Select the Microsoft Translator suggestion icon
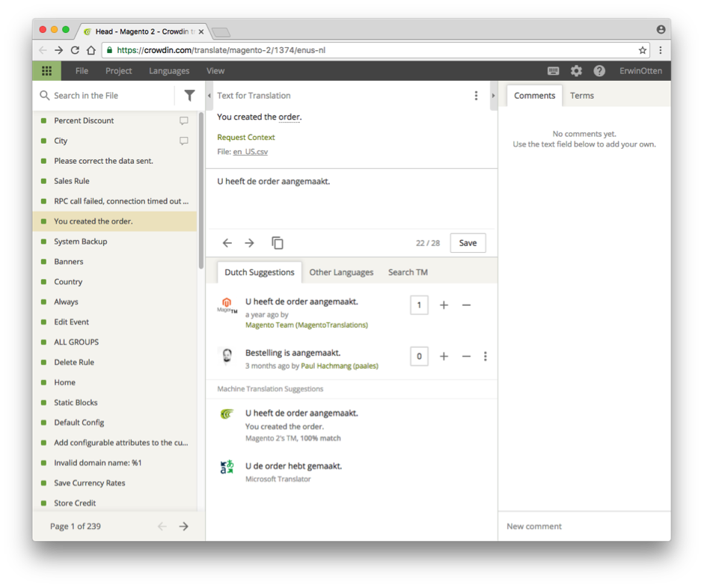 click(227, 467)
